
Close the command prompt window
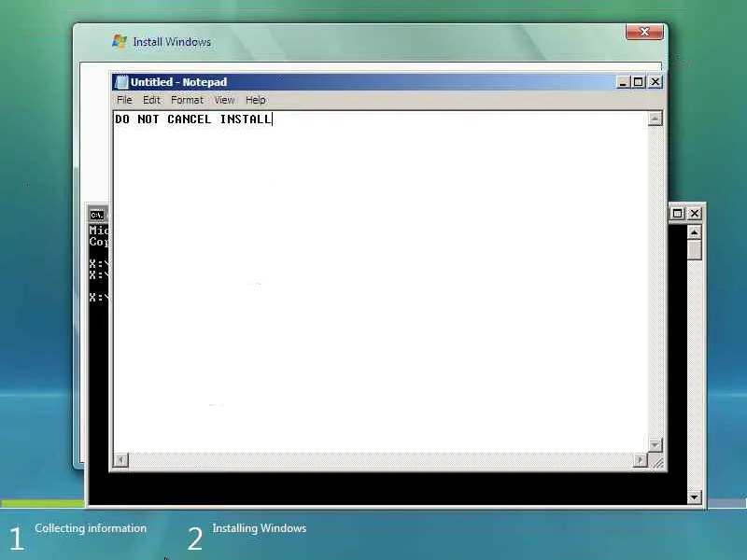tap(695, 214)
